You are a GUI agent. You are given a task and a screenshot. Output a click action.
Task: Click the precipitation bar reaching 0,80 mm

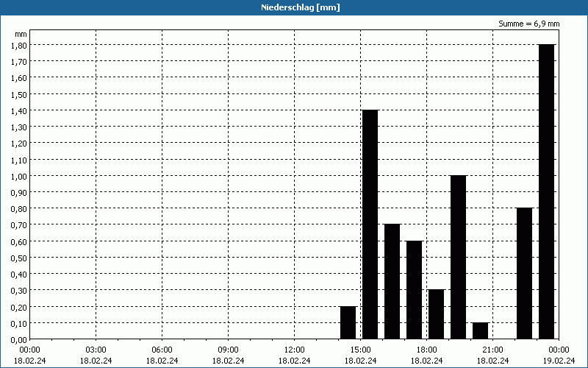pos(524,273)
